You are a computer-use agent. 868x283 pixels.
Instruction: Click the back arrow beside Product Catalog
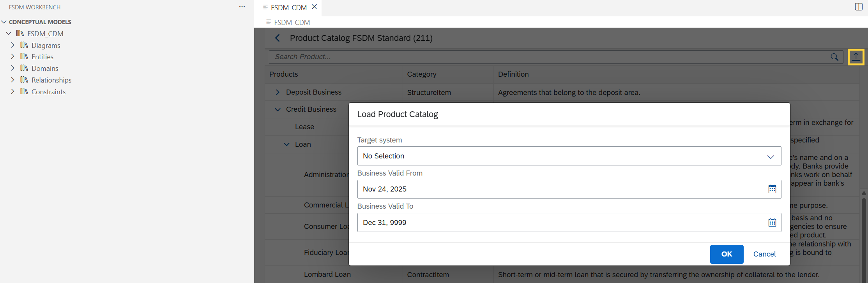(x=278, y=38)
